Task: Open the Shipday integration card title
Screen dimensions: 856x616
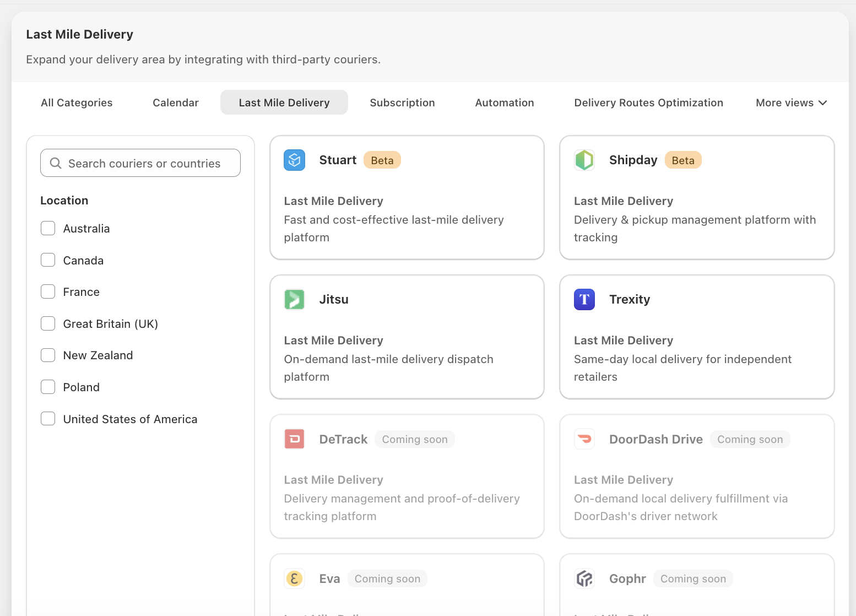Action: 633,160
